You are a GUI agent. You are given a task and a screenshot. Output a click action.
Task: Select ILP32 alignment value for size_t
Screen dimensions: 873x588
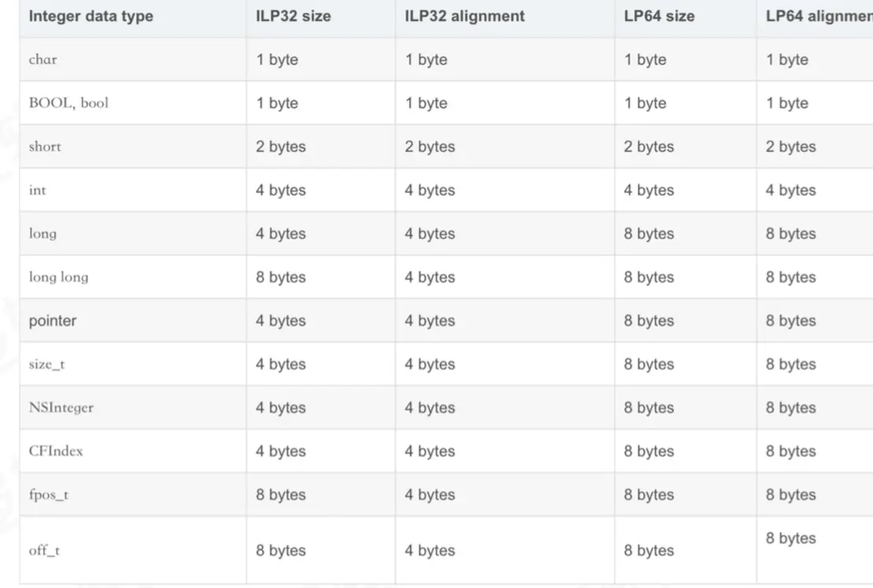click(x=430, y=364)
